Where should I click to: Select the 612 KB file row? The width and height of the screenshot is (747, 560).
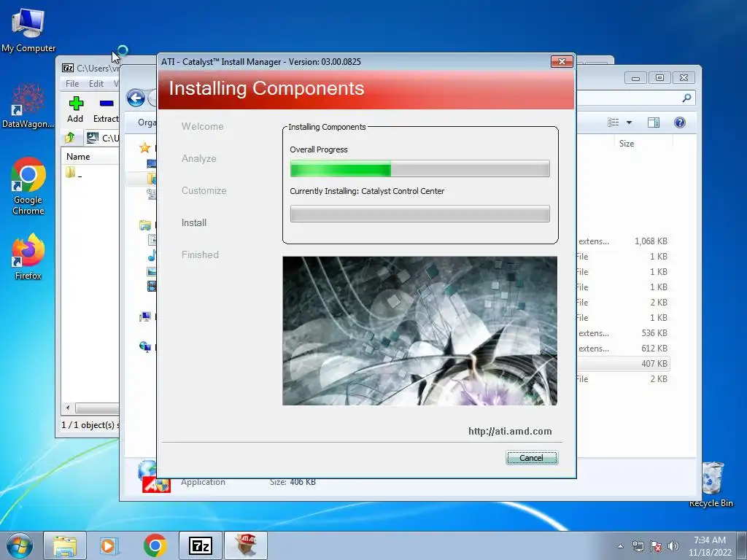coord(623,349)
